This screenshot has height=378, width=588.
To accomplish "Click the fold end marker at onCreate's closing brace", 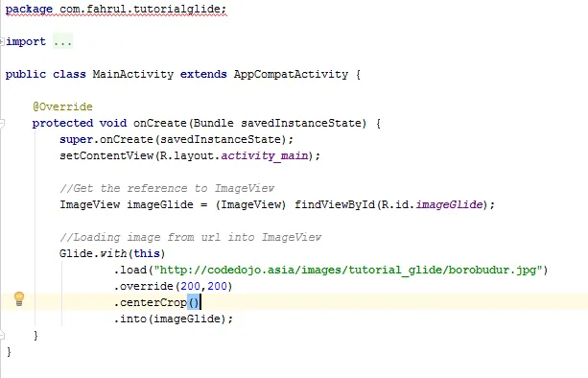I will (x=2, y=335).
